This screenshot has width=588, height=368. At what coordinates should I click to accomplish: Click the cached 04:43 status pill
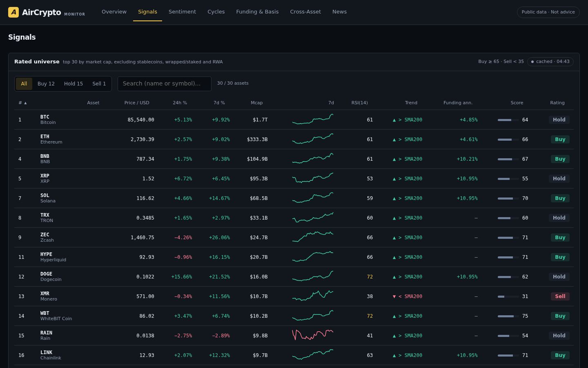[550, 62]
